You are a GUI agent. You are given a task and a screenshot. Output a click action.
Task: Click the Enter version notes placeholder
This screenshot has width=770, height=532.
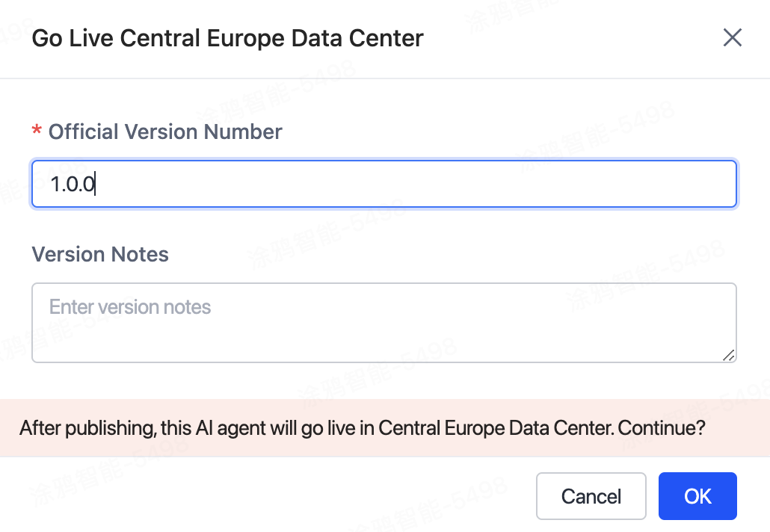pos(130,307)
